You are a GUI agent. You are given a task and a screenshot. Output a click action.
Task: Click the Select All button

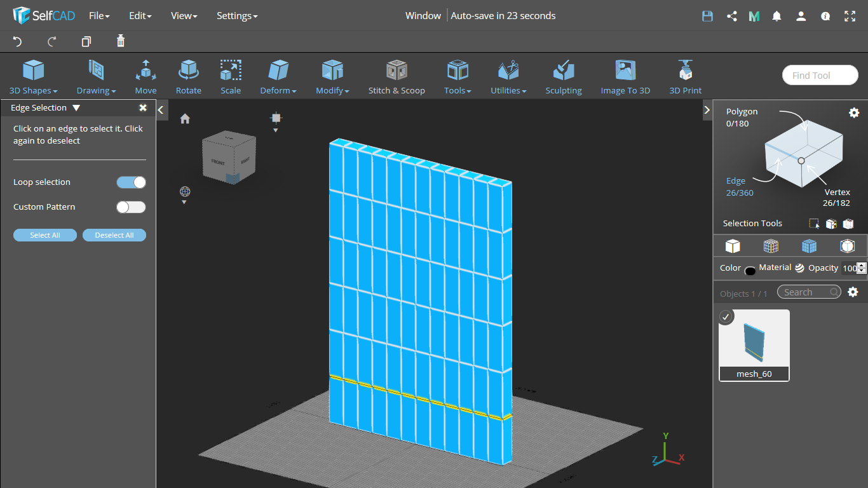click(45, 235)
